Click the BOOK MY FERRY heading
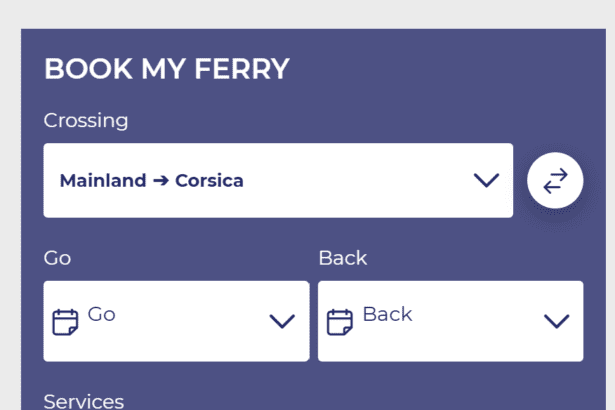 pos(167,69)
